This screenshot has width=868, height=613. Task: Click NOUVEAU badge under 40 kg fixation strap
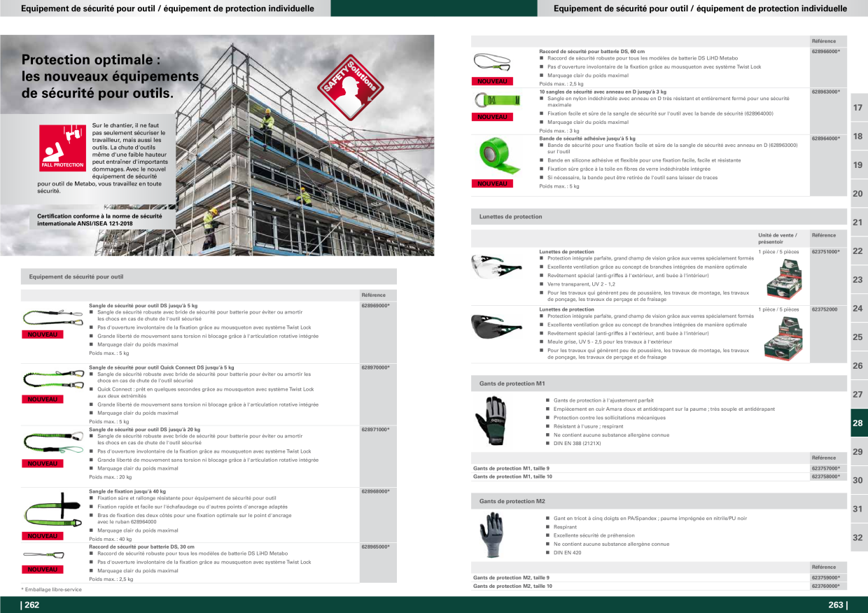coord(43,536)
